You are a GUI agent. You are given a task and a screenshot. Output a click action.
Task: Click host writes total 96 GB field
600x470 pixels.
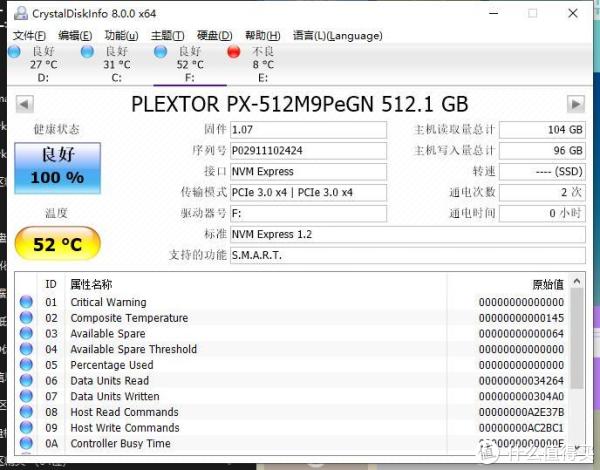click(542, 151)
